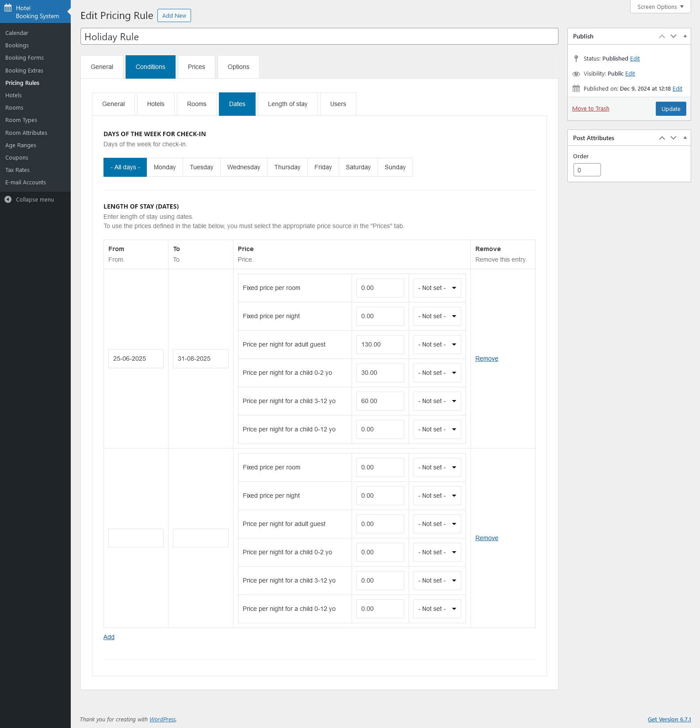The height and width of the screenshot is (728, 700).
Task: Click the To date field 31-08-2025
Action: [201, 358]
